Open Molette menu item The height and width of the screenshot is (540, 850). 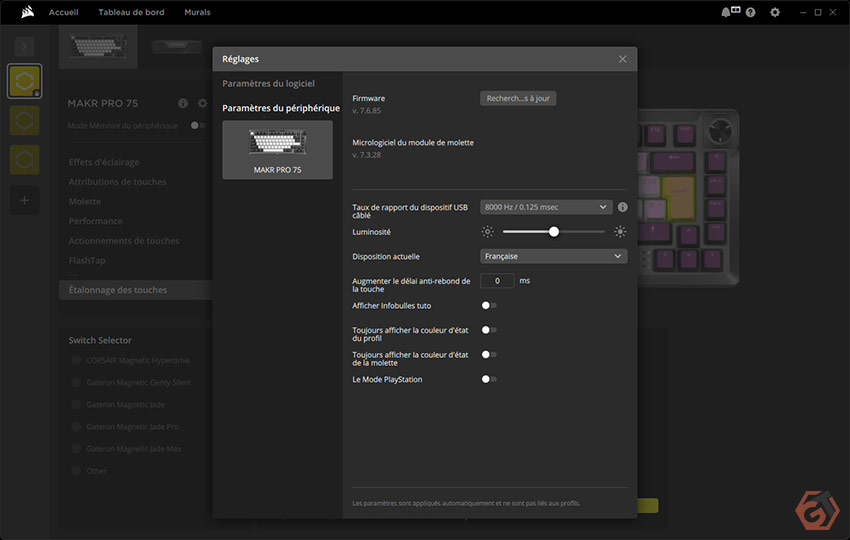point(85,202)
